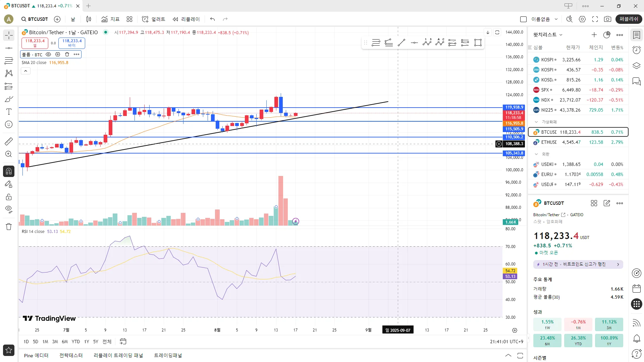Open the Pine Editor tab
The image size is (644, 362).
point(36,355)
